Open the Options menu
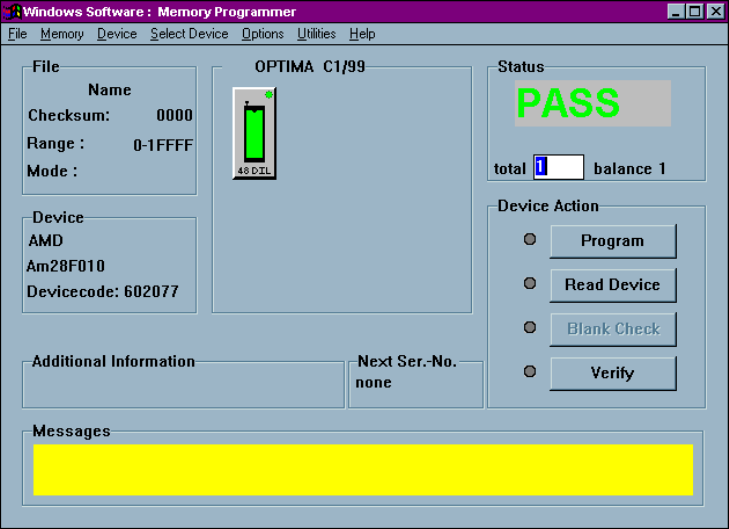Viewport: 729px width, 529px height. 263,34
